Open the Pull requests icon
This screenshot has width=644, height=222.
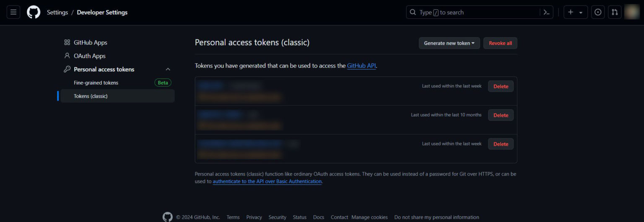(x=615, y=12)
